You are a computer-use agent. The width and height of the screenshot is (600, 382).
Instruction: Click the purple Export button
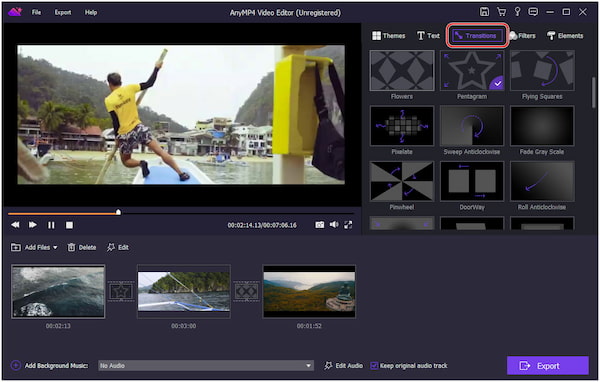tap(548, 366)
